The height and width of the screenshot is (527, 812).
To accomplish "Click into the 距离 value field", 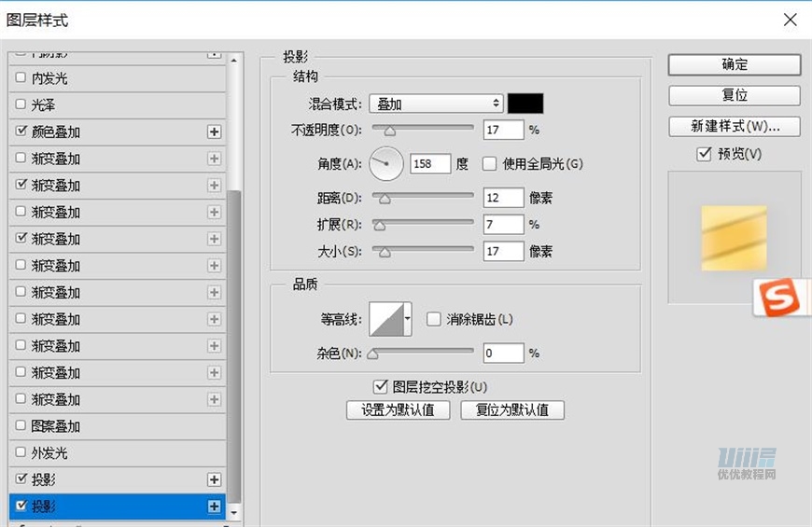I will point(503,198).
